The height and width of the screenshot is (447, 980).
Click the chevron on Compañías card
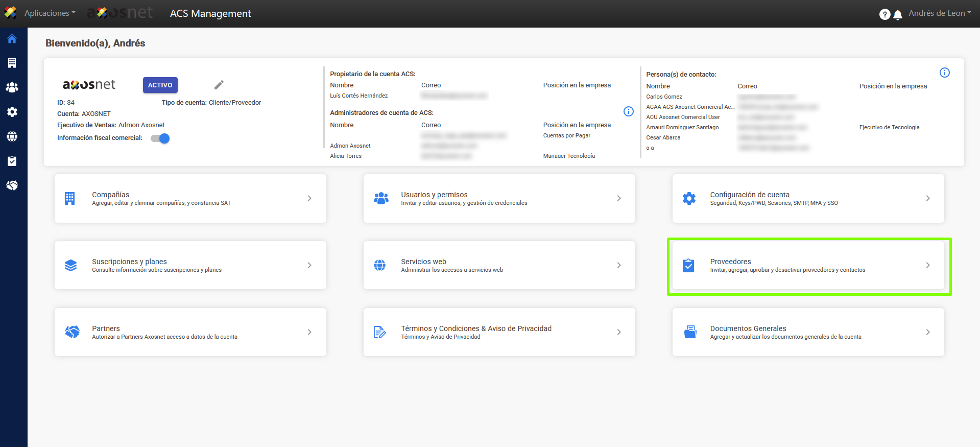point(309,198)
